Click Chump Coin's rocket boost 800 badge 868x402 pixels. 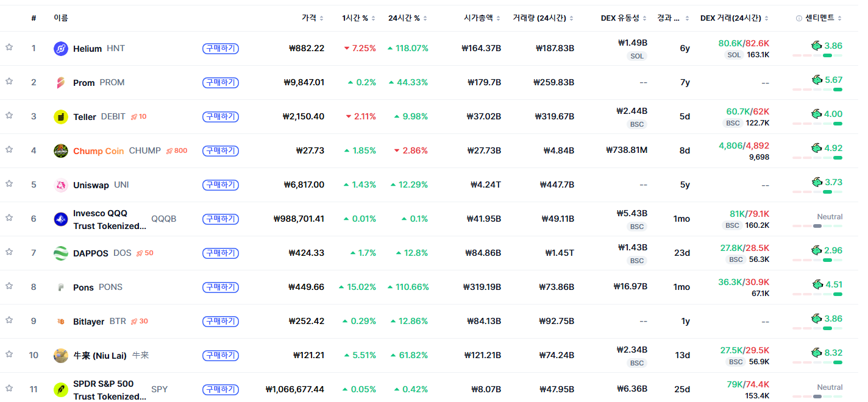pyautogui.click(x=177, y=150)
